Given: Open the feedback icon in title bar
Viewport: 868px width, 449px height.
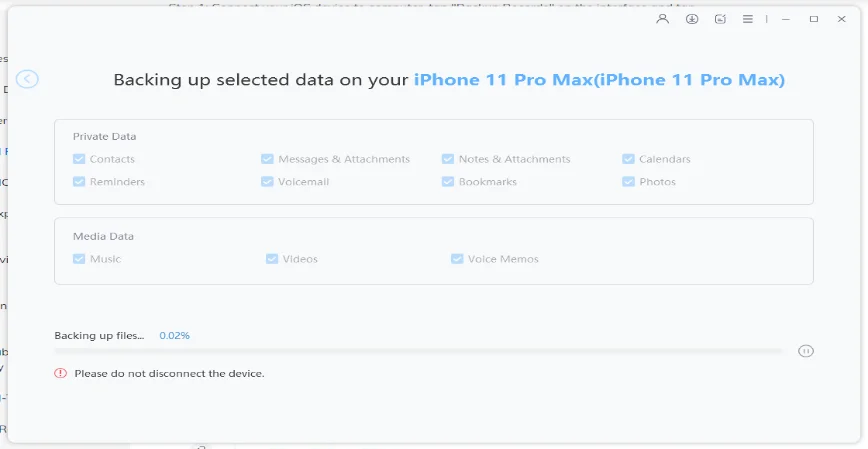Looking at the screenshot, I should pos(720,19).
